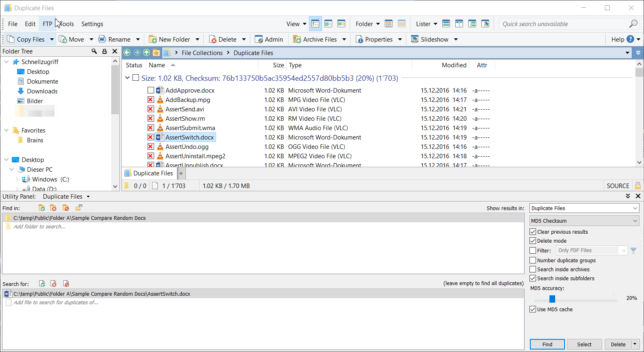
Task: Click the clear-files icon beside Search for
Action: [x=66, y=283]
